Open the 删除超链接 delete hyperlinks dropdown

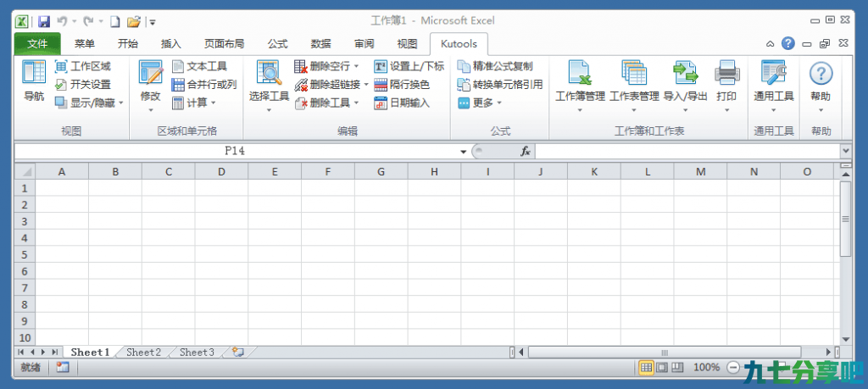click(x=366, y=85)
